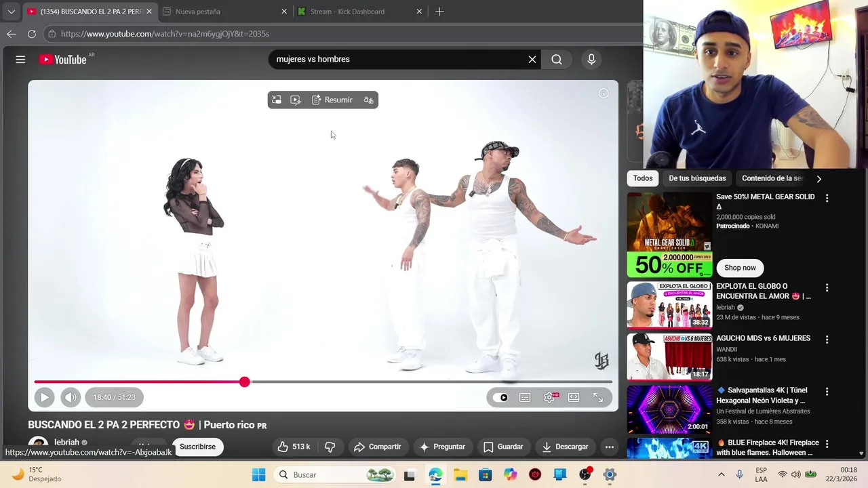Click the translate icon in floating toolbar
The height and width of the screenshot is (488, 868).
click(x=368, y=100)
